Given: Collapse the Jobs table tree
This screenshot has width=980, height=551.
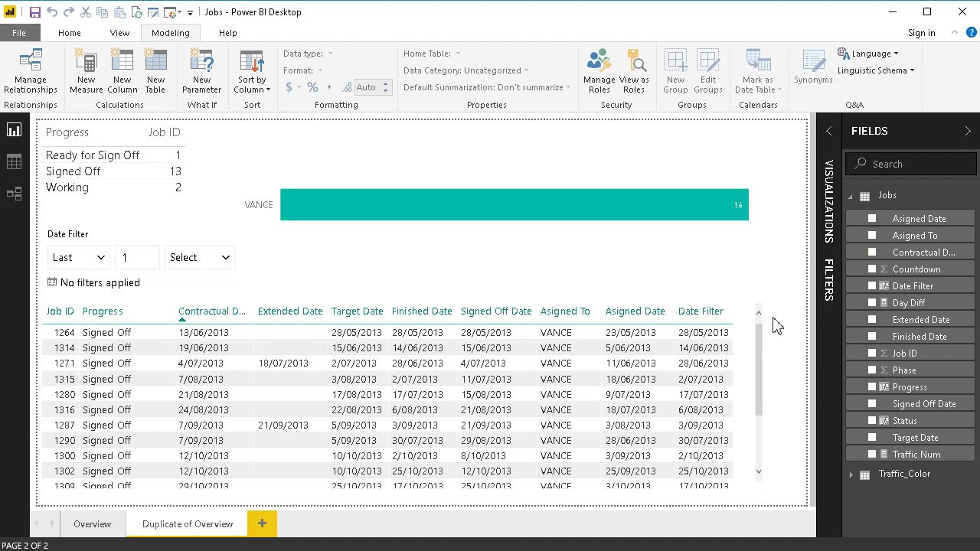Looking at the screenshot, I should 850,197.
